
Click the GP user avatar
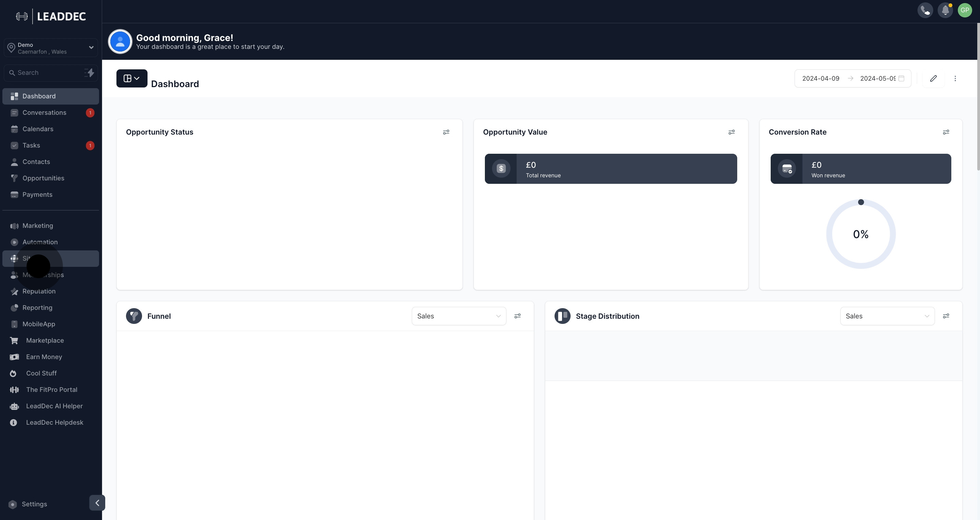(965, 10)
